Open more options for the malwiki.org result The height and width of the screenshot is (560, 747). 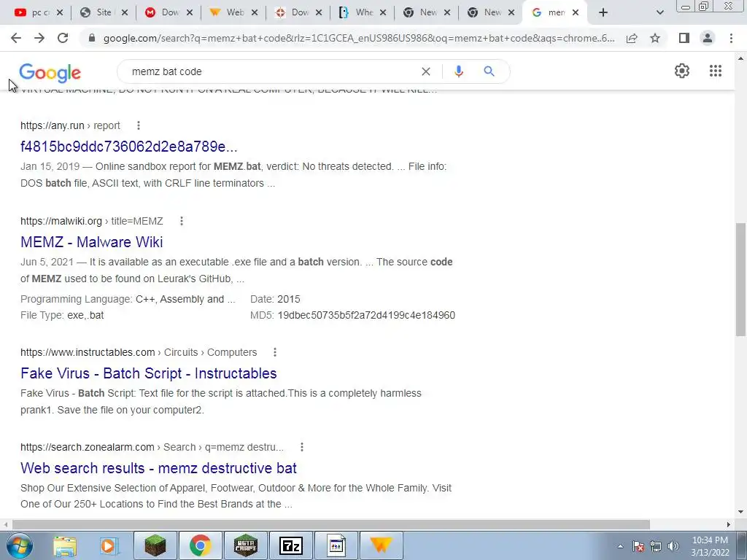click(x=182, y=221)
